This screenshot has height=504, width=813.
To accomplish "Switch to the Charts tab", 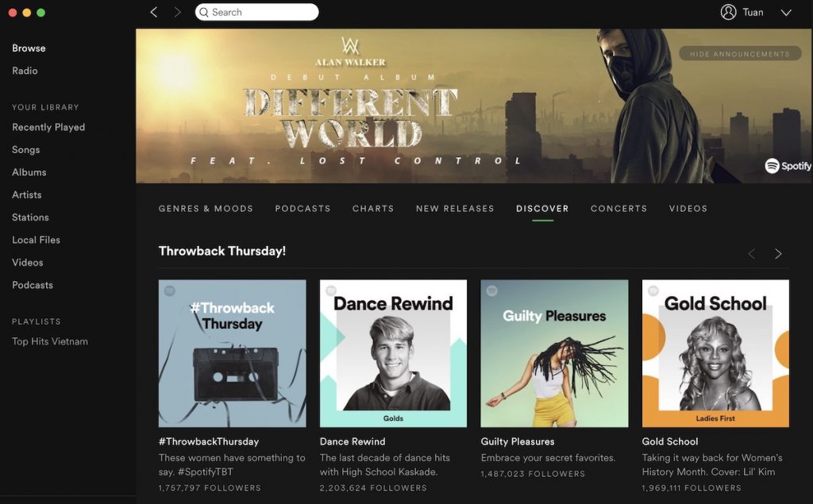I will pyautogui.click(x=373, y=209).
